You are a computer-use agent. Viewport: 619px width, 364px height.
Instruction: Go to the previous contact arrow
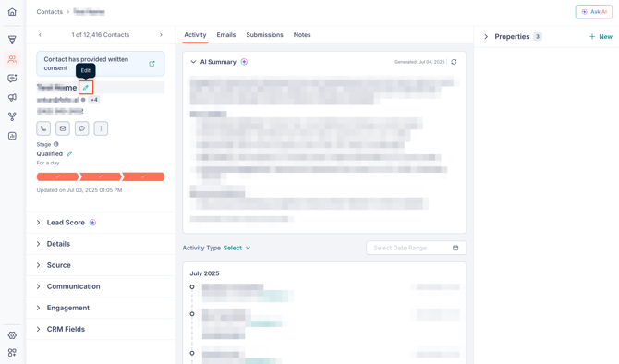pos(40,35)
